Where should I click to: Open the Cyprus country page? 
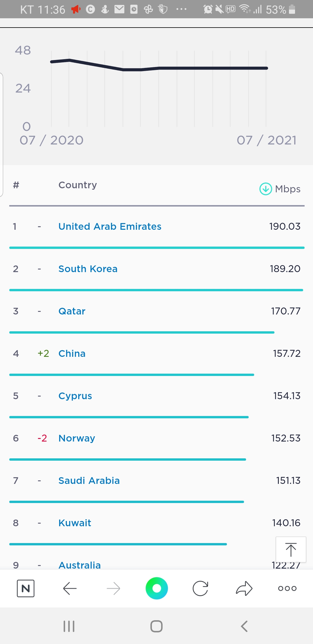coord(75,396)
